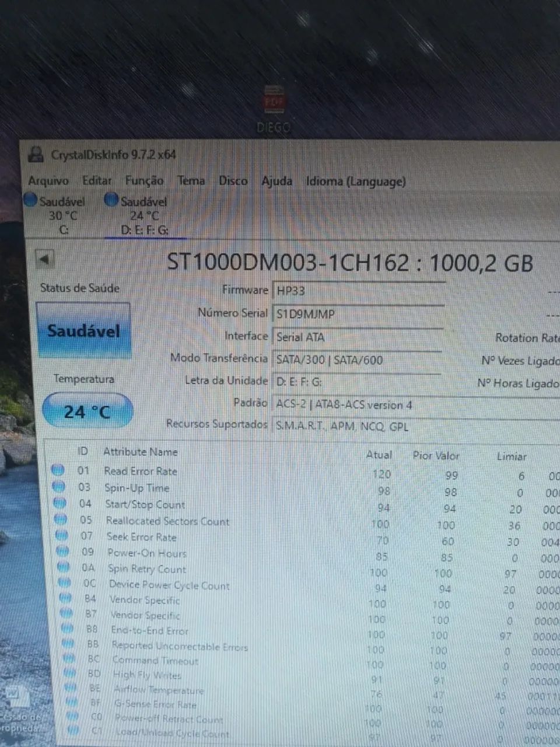Open the Idioma (Language) menu
The width and height of the screenshot is (560, 747).
pyautogui.click(x=356, y=181)
